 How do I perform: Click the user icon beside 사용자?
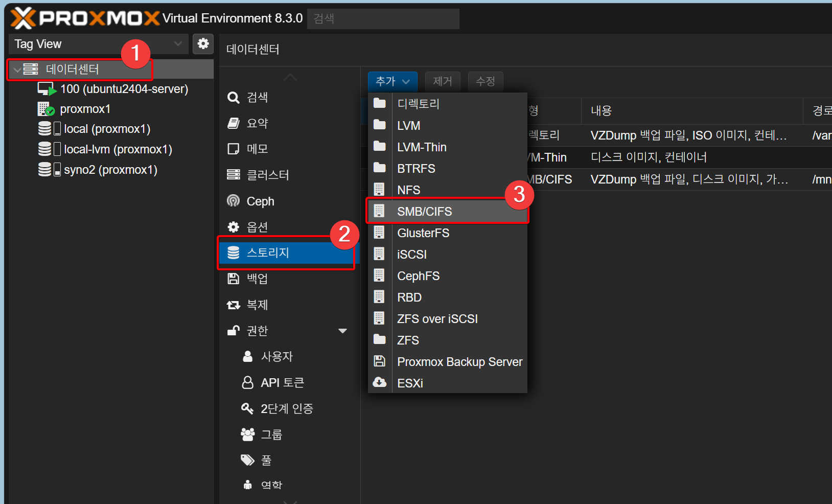248,356
